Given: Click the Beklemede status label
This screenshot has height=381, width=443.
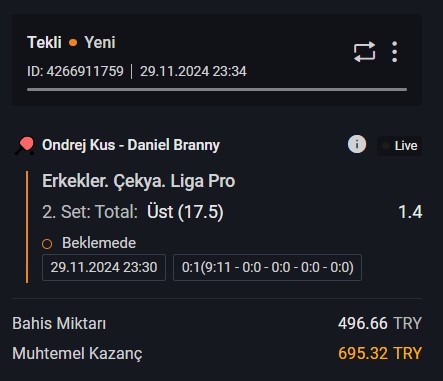Looking at the screenshot, I should click(x=99, y=243).
